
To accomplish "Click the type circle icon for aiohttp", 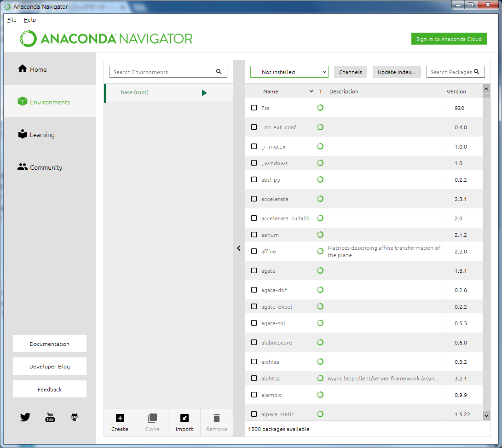I will 320,378.
